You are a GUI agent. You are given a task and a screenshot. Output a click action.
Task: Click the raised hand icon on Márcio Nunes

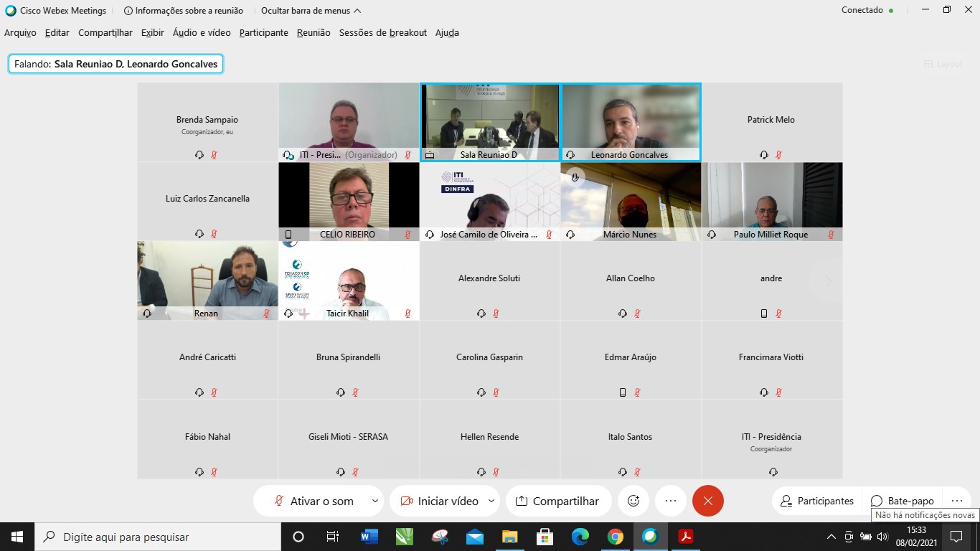[x=575, y=176]
